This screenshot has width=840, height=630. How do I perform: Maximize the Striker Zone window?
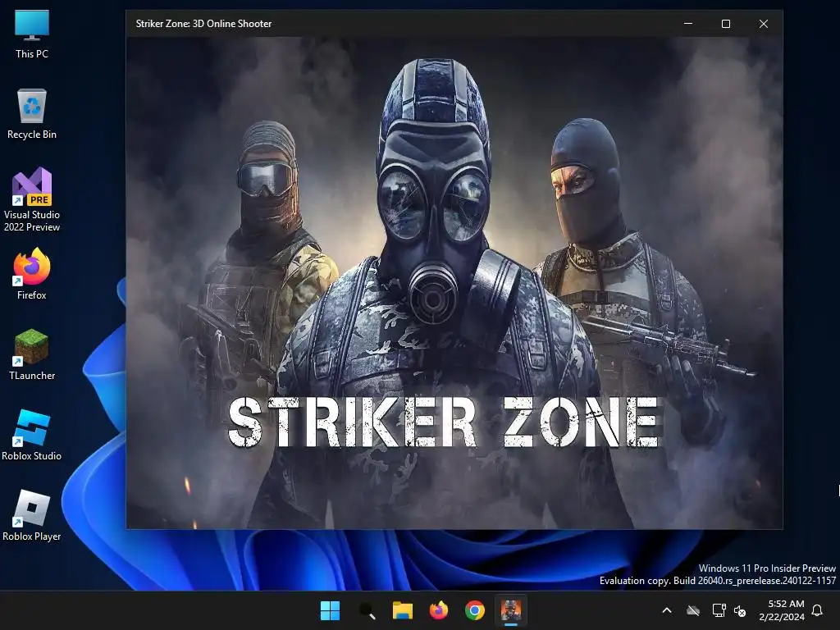pos(726,24)
